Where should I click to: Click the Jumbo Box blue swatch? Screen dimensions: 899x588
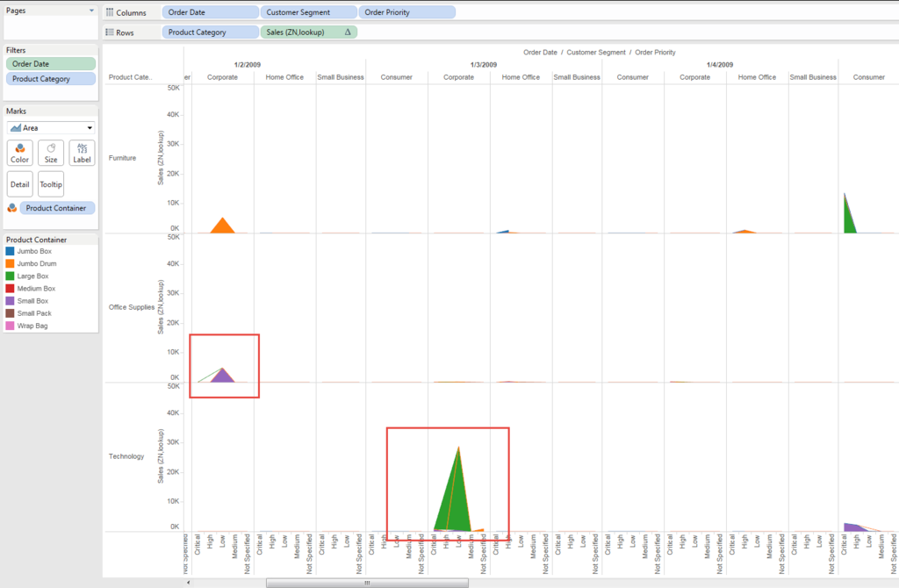pos(10,251)
